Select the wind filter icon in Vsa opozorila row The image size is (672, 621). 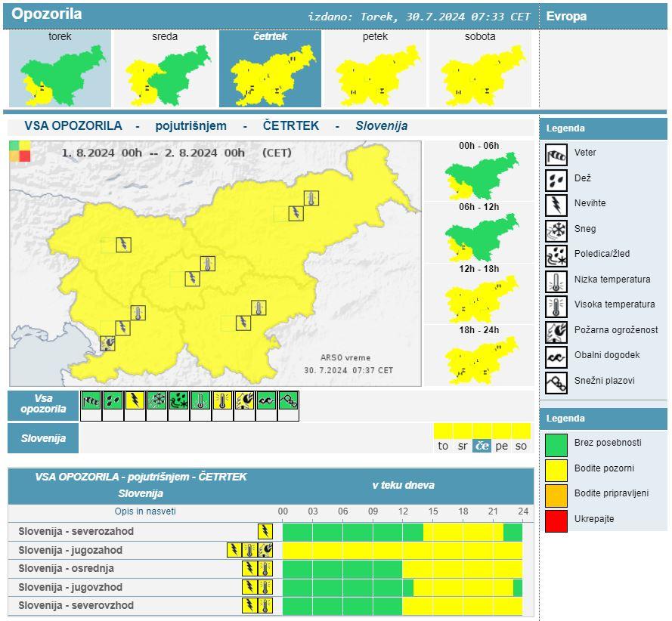coord(91,400)
